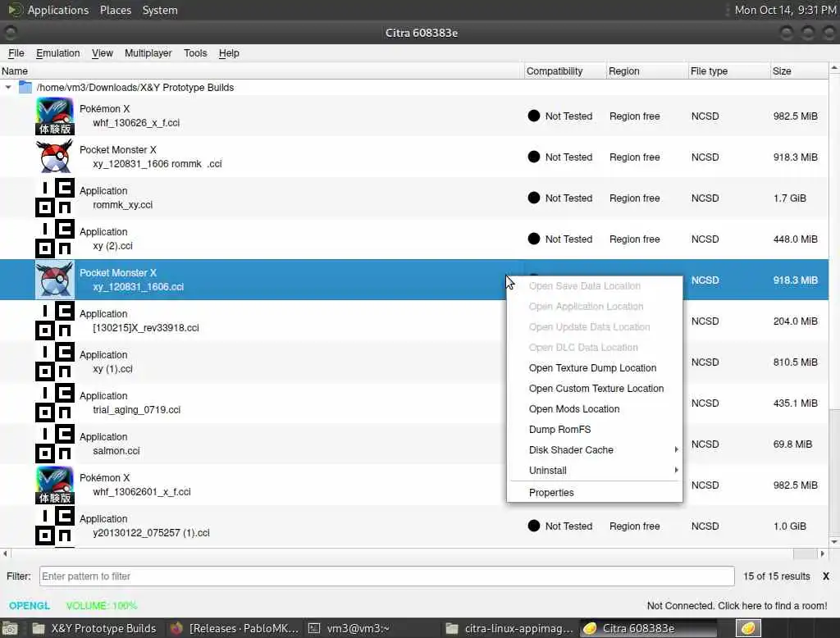Open the Multiplayer menu
This screenshot has height=638, width=840.
[x=148, y=53]
